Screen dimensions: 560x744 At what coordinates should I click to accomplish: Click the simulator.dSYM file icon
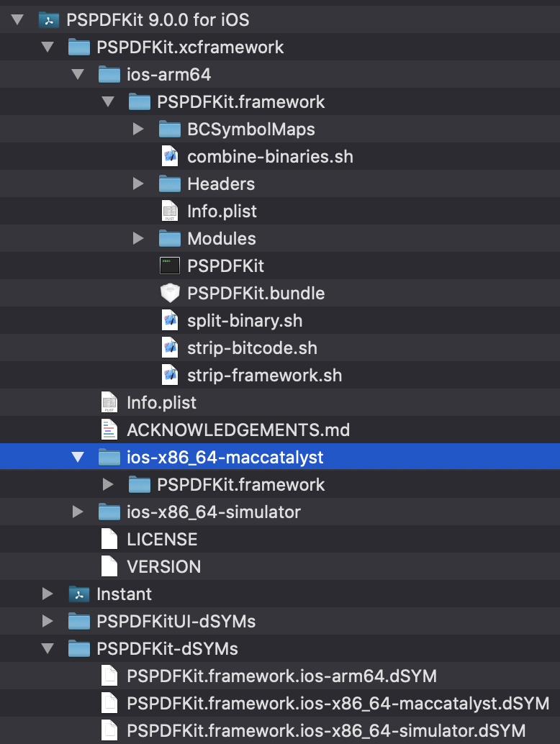[x=109, y=731]
